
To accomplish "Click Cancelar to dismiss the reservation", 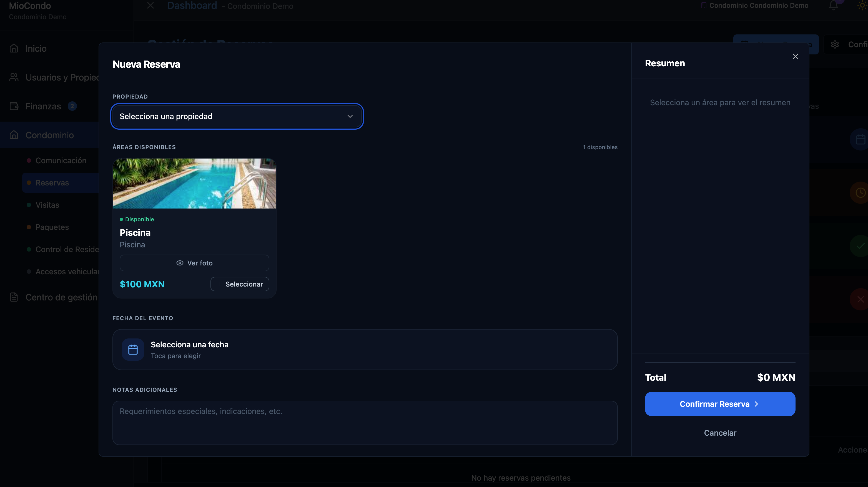I will (x=720, y=433).
